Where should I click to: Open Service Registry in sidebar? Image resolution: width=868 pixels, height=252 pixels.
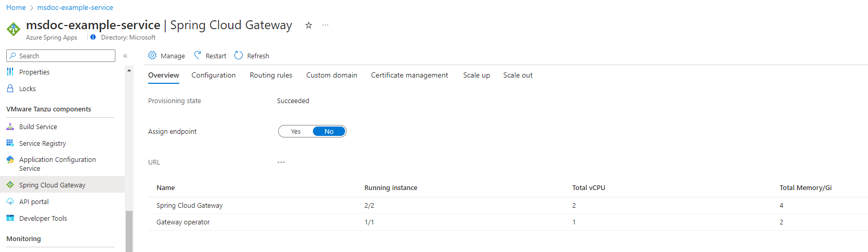(x=42, y=143)
